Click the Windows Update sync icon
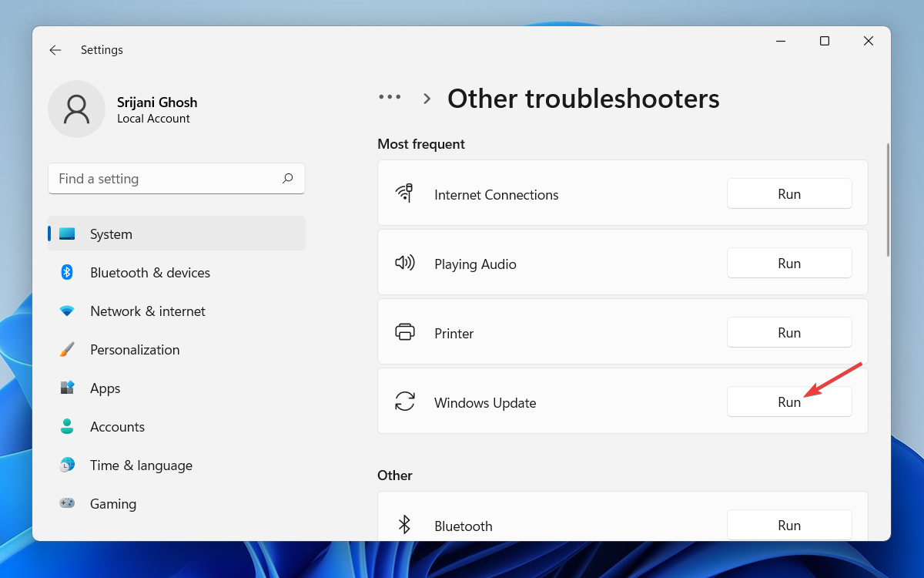The height and width of the screenshot is (578, 924). tap(404, 402)
